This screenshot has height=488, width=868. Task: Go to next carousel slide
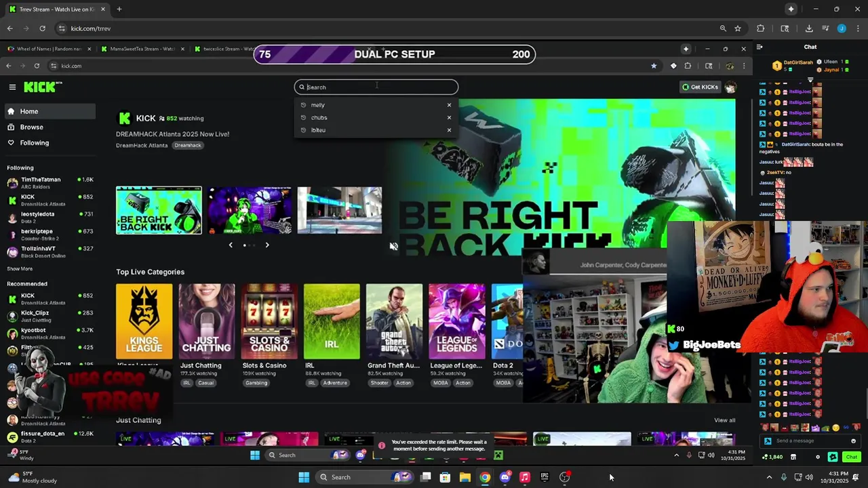pyautogui.click(x=267, y=245)
